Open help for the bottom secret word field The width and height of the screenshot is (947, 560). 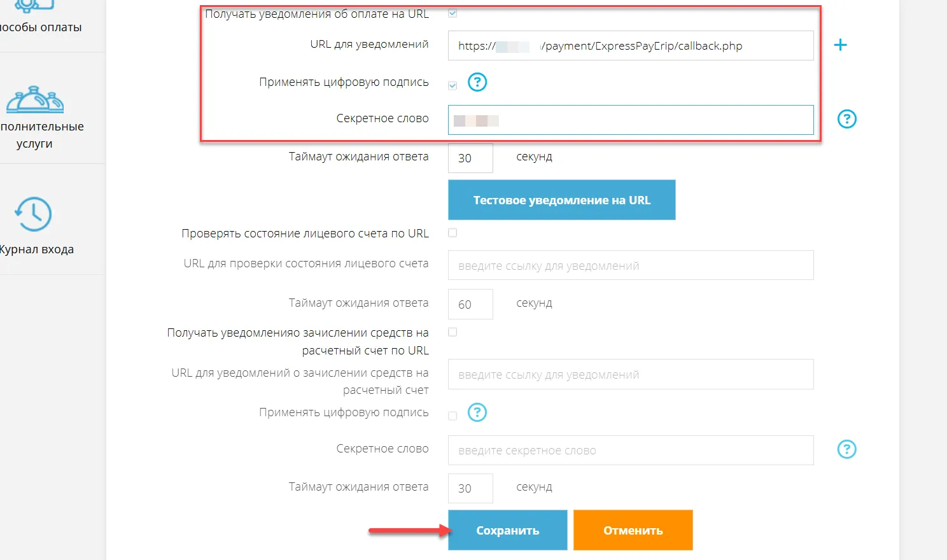(x=846, y=449)
